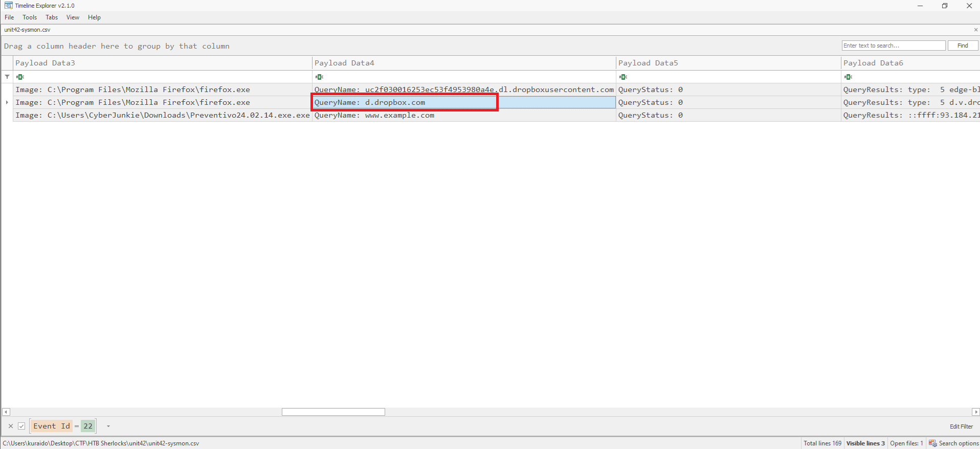Click Payload Data3 filter condition ABC icon
Viewport: 980px width, 449px height.
point(20,77)
